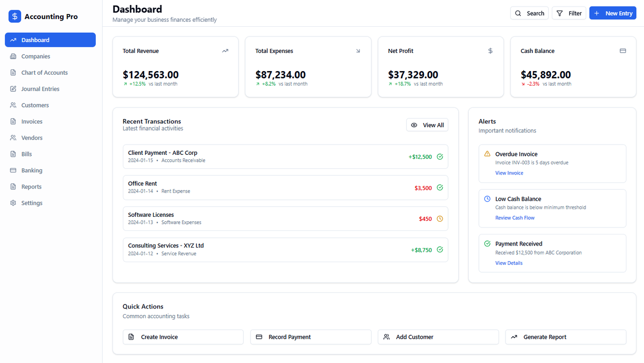This screenshot has width=644, height=363.
Task: Click the Add Customer quick action
Action: click(438, 337)
